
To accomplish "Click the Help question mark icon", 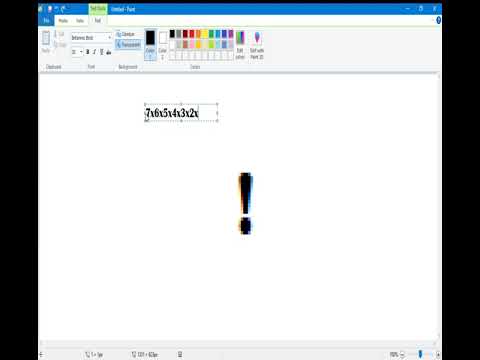I will 438,20.
